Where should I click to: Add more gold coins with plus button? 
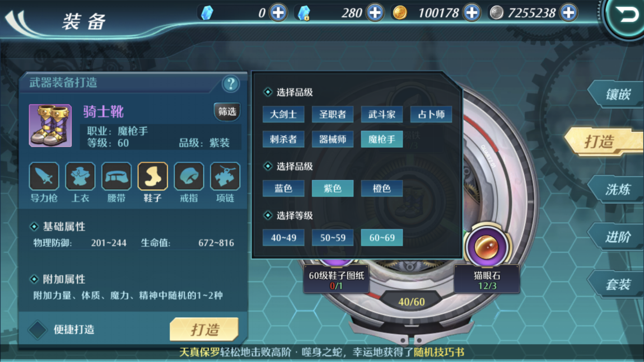472,13
